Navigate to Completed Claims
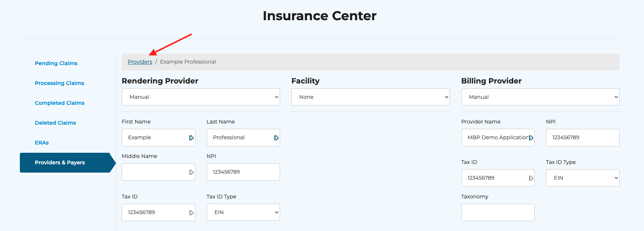The width and height of the screenshot is (644, 231). [60, 103]
